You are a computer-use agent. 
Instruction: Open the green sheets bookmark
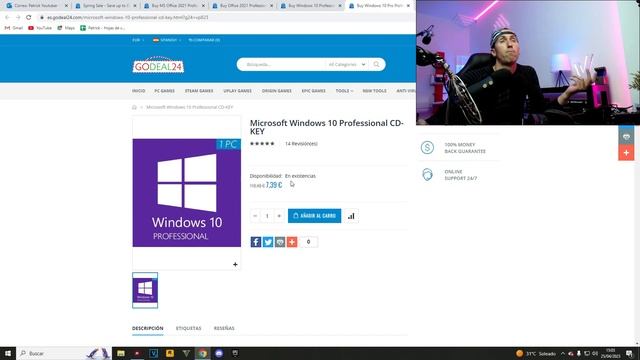point(102,28)
